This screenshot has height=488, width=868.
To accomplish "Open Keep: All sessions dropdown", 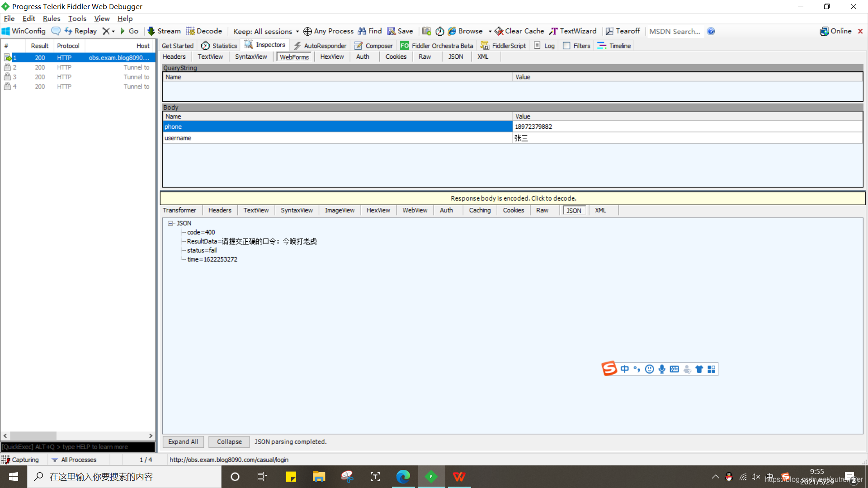I will (x=266, y=31).
